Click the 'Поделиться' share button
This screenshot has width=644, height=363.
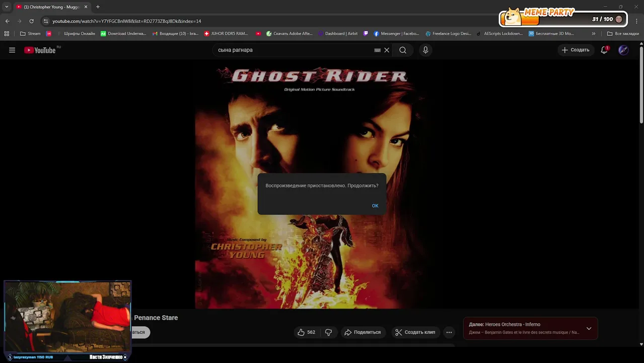363,332
